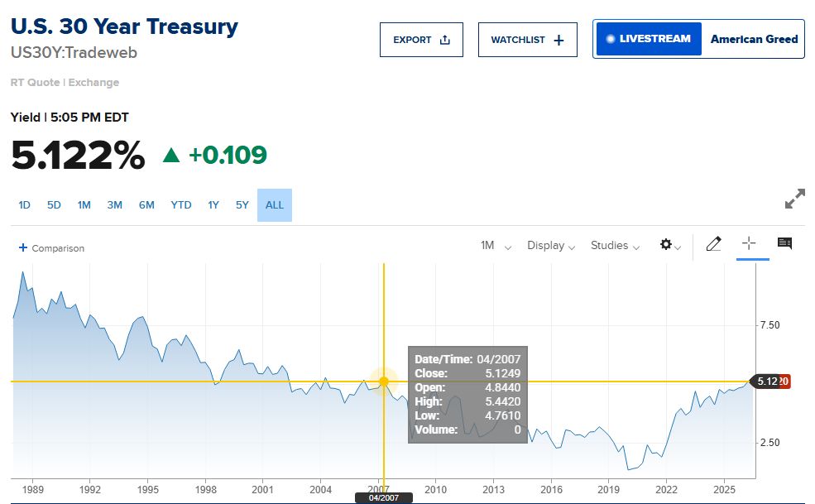This screenshot has height=504, width=815.
Task: Open the American Greed livestream link
Action: [754, 39]
